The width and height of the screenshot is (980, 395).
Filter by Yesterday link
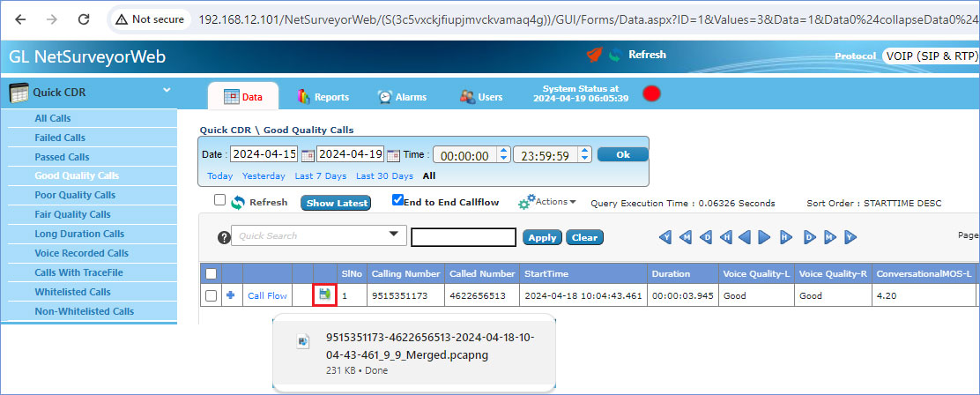click(264, 176)
